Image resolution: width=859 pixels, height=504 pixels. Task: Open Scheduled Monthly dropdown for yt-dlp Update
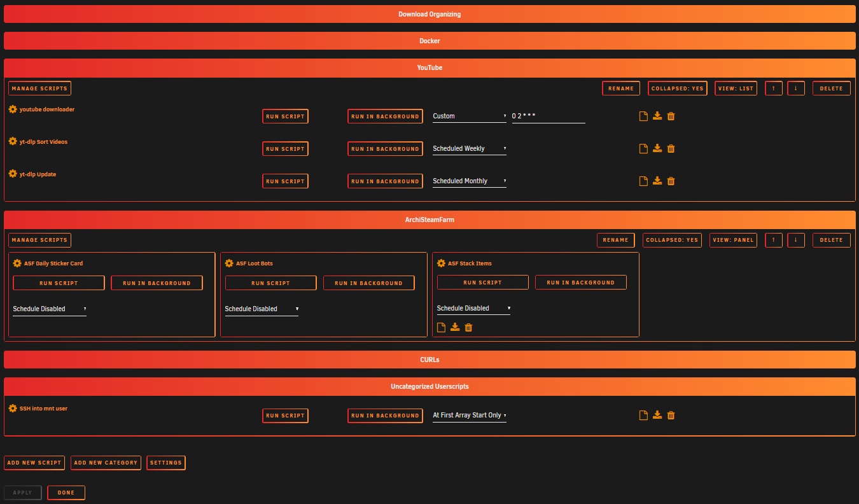click(x=470, y=181)
